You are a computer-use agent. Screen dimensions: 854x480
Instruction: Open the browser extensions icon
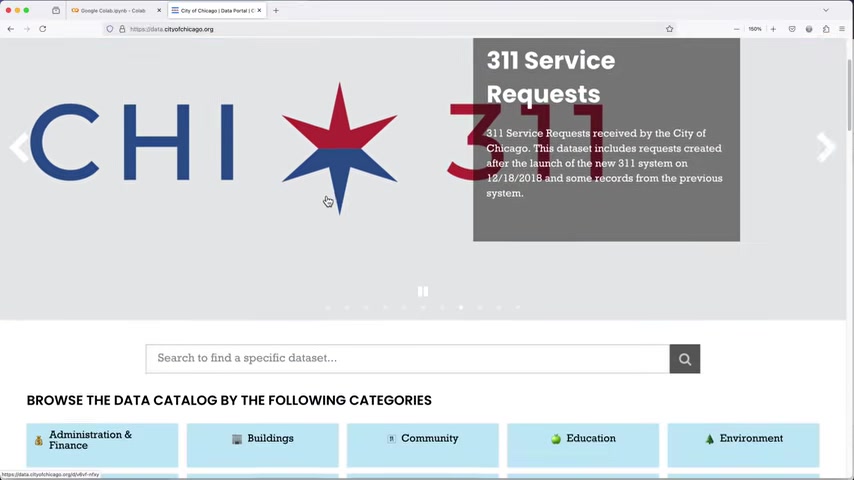[826, 29]
